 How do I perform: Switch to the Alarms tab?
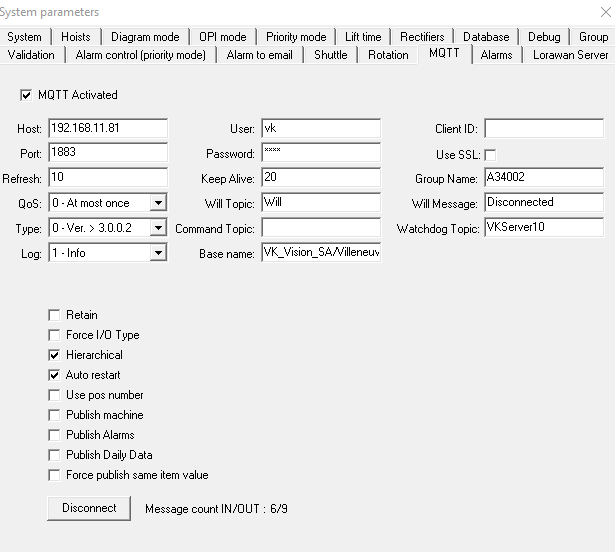click(x=496, y=55)
